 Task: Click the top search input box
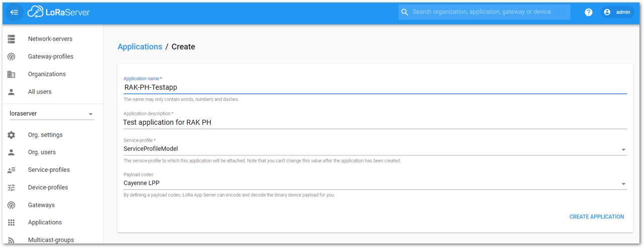pyautogui.click(x=484, y=12)
